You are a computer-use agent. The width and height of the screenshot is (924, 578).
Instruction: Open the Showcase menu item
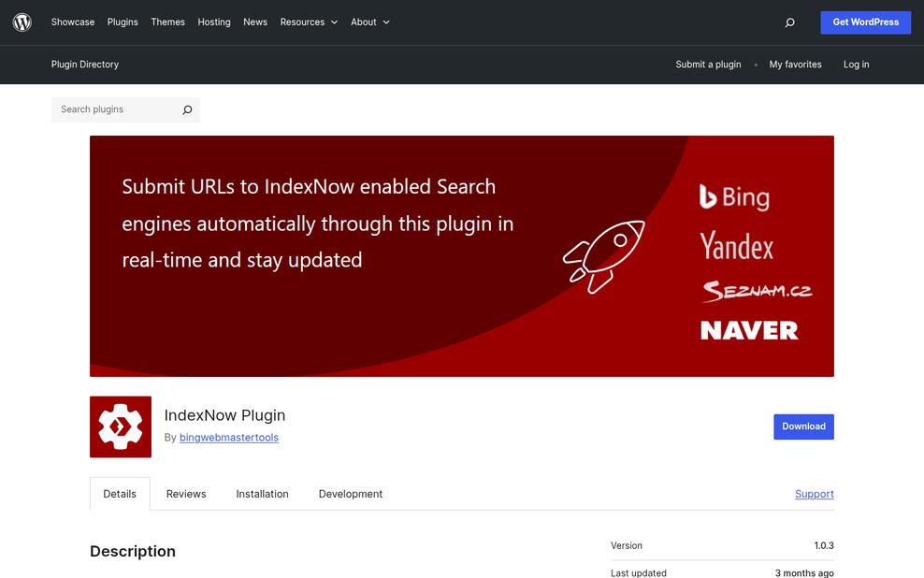73,22
